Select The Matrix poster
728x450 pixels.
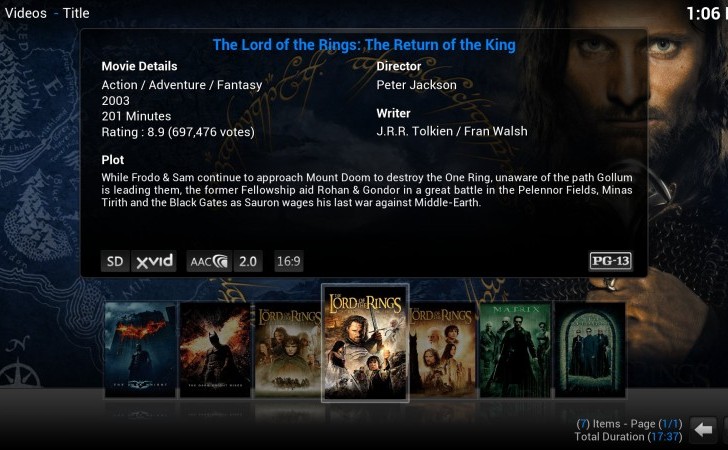(515, 350)
